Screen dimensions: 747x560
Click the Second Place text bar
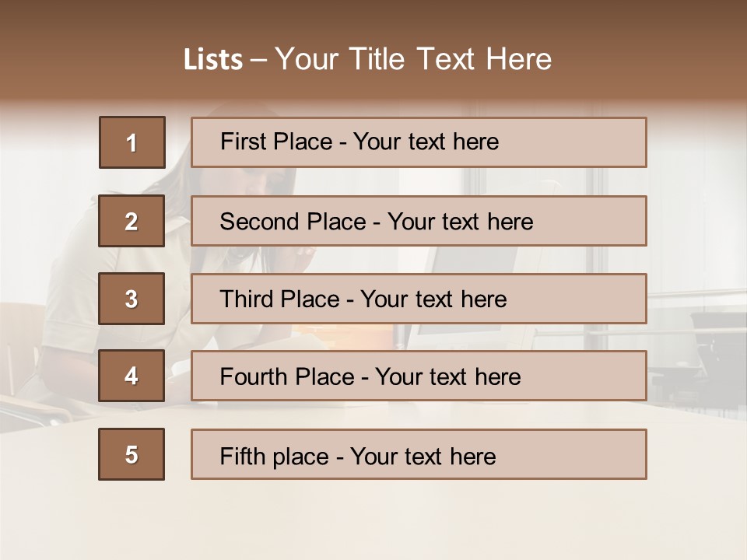click(419, 221)
